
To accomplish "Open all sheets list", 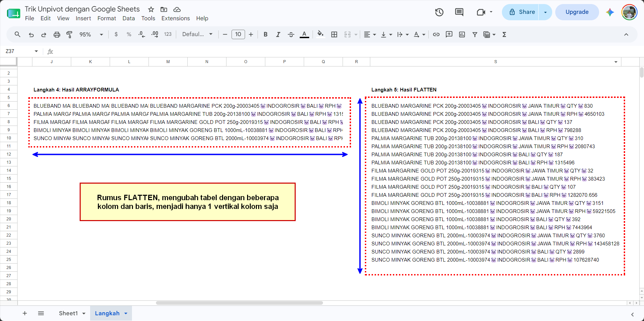I will point(41,313).
